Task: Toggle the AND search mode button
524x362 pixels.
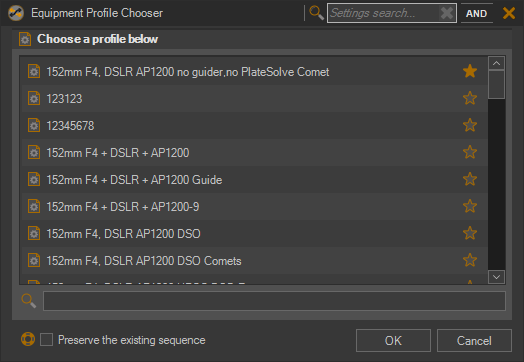Action: pyautogui.click(x=477, y=13)
